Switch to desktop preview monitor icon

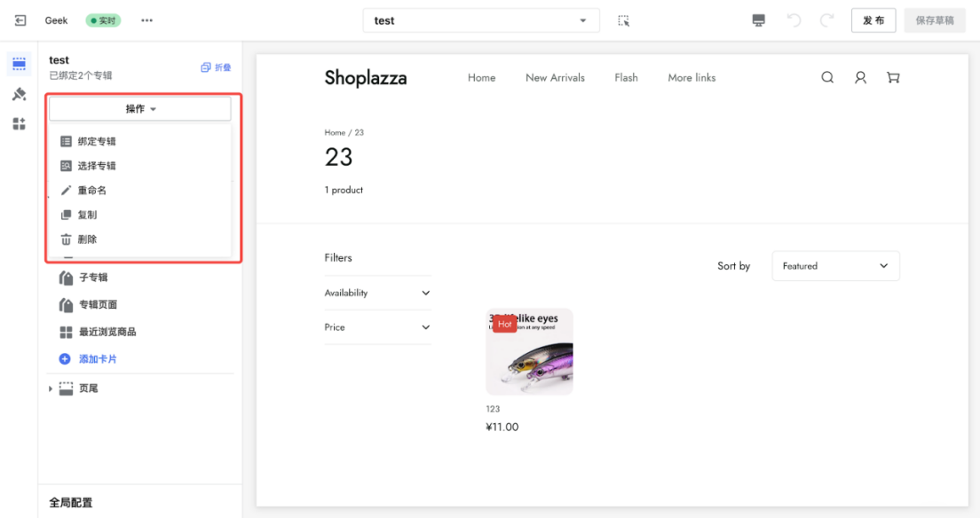758,20
